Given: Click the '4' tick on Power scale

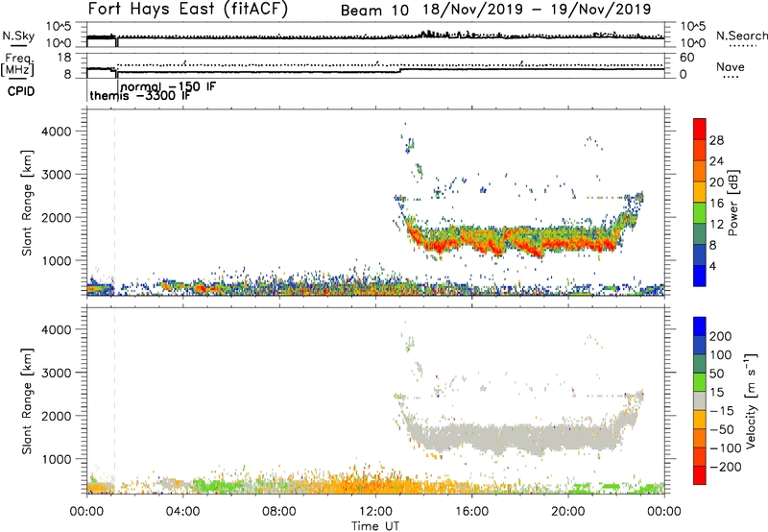Looking at the screenshot, I should click(x=713, y=266).
